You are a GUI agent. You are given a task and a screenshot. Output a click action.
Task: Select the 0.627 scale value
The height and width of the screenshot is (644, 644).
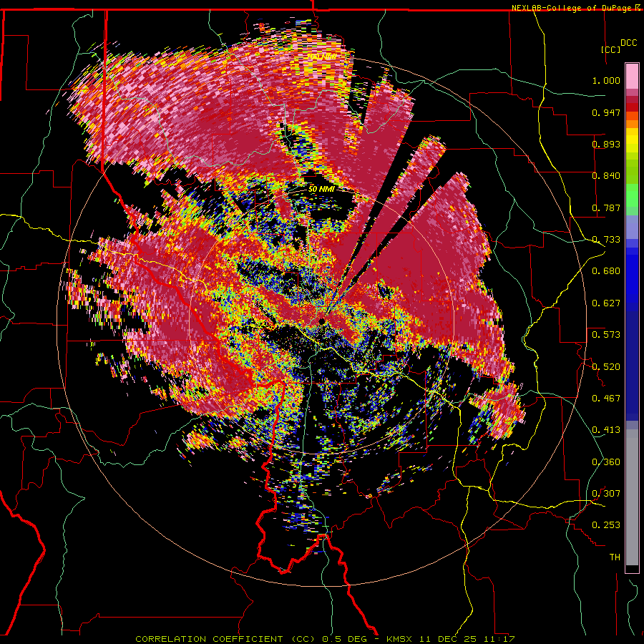606,303
